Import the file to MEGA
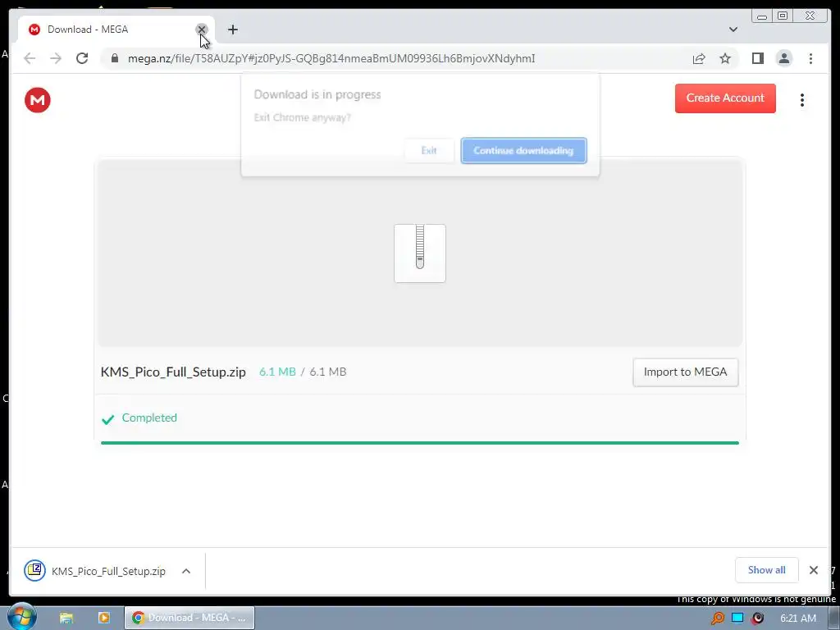 click(x=685, y=372)
